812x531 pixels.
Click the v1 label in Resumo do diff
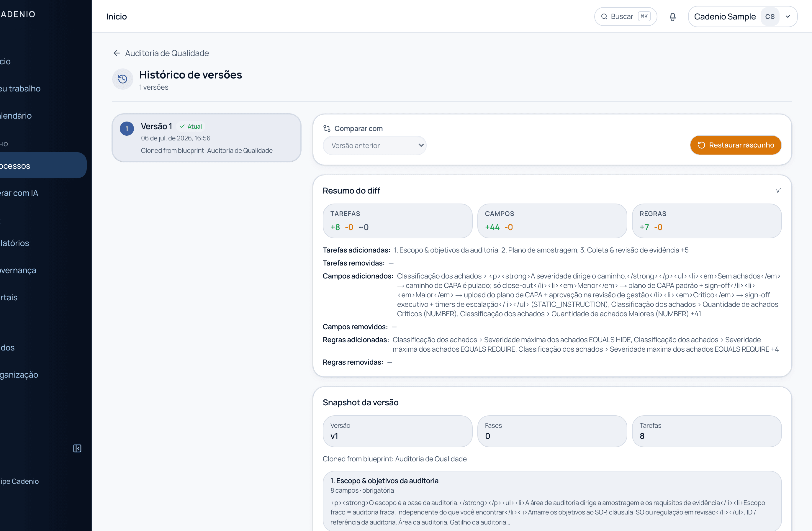pos(779,191)
